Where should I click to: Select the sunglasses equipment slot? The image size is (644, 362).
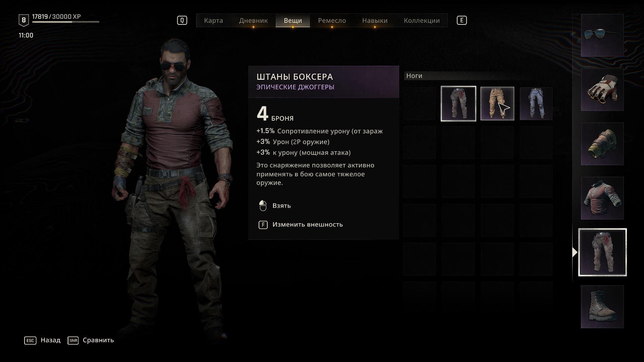pos(602,35)
